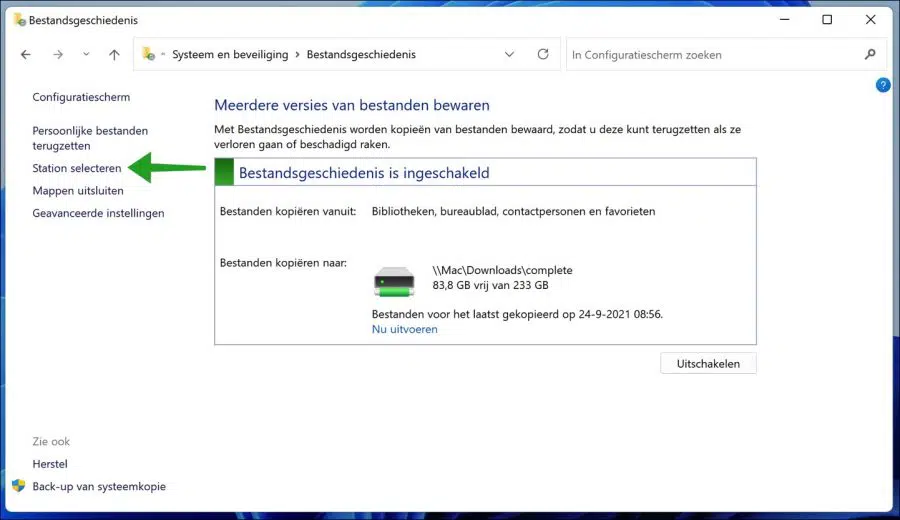Open Geavanceerde instellingen

click(x=98, y=213)
